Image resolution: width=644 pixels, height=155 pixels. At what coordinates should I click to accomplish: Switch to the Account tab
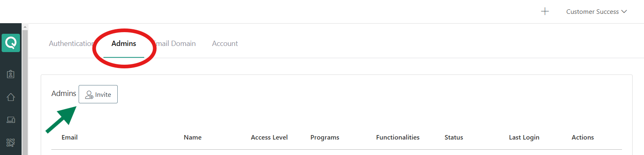[x=225, y=44]
